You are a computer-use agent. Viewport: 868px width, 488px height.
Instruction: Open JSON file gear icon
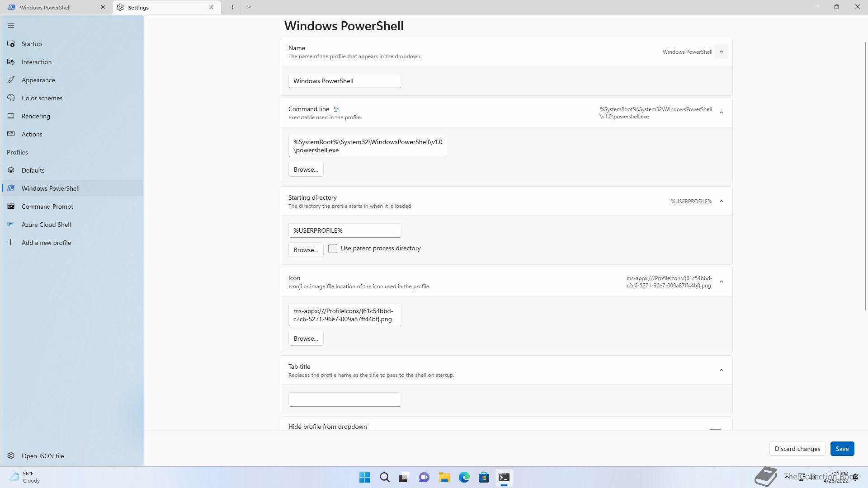pyautogui.click(x=11, y=456)
